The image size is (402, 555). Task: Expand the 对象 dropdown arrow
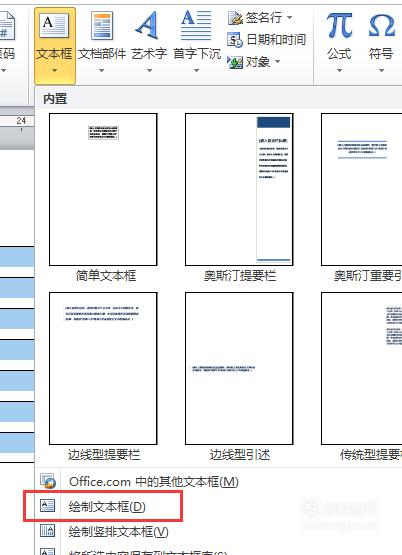[278, 62]
